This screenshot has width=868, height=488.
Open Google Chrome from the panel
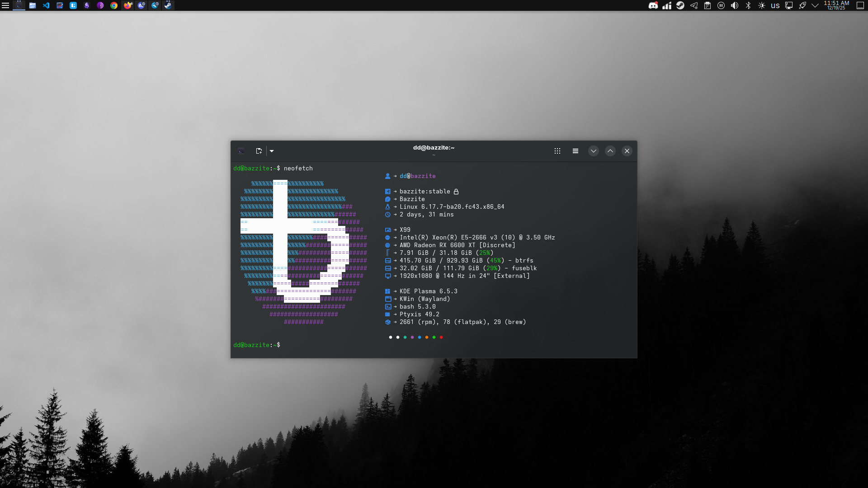pyautogui.click(x=114, y=5)
